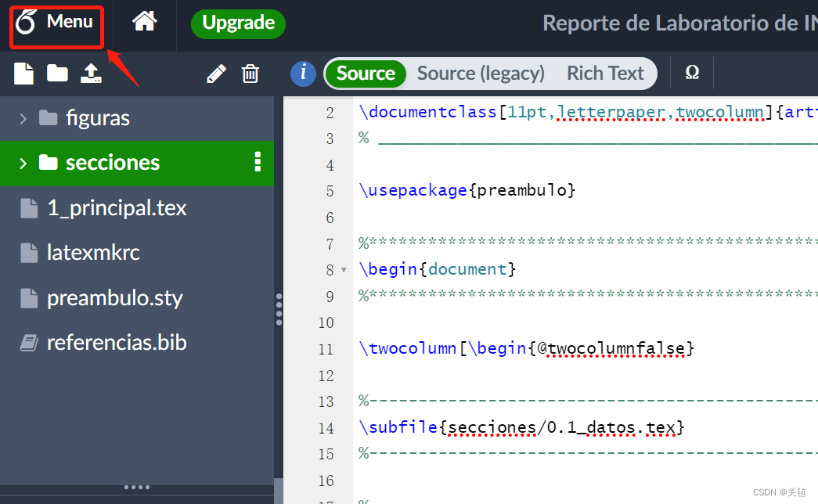This screenshot has width=818, height=504.
Task: Click the file tree vertical resize handle
Action: coord(279,309)
